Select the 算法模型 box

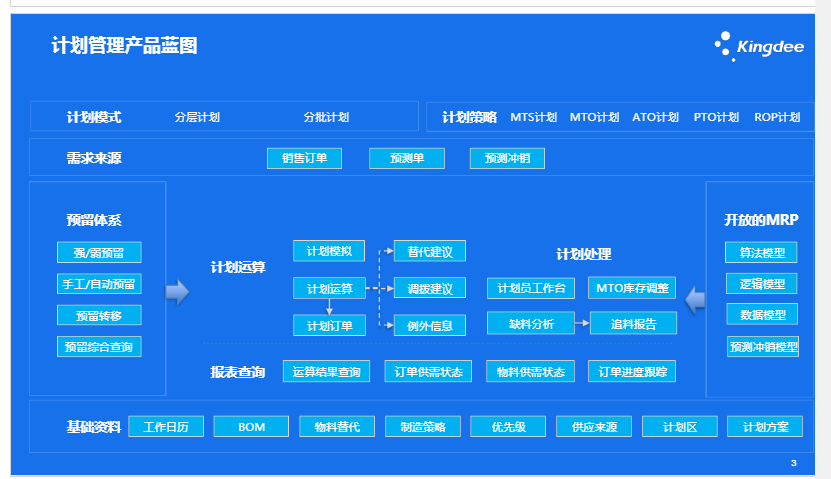[762, 253]
